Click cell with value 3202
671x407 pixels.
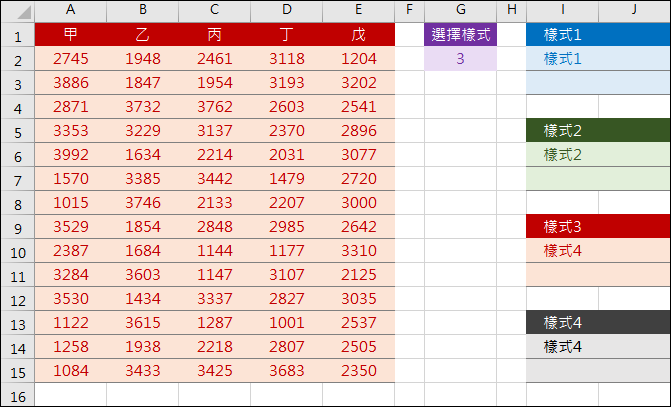tap(359, 83)
